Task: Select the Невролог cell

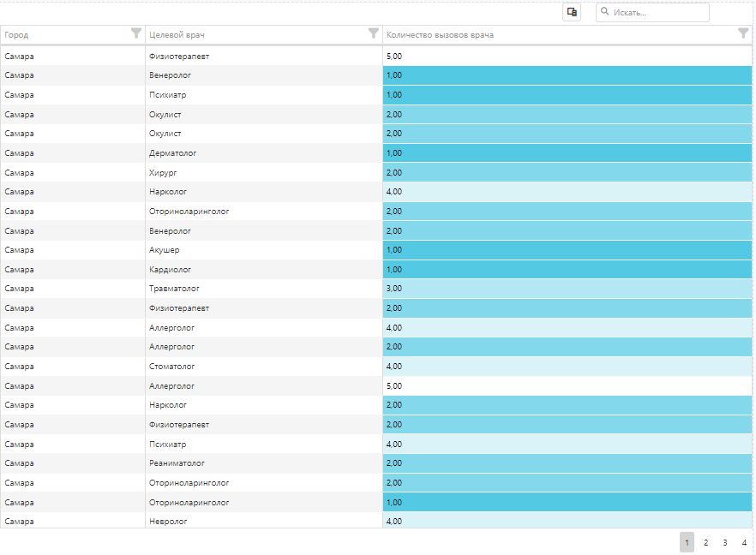Action: 168,521
